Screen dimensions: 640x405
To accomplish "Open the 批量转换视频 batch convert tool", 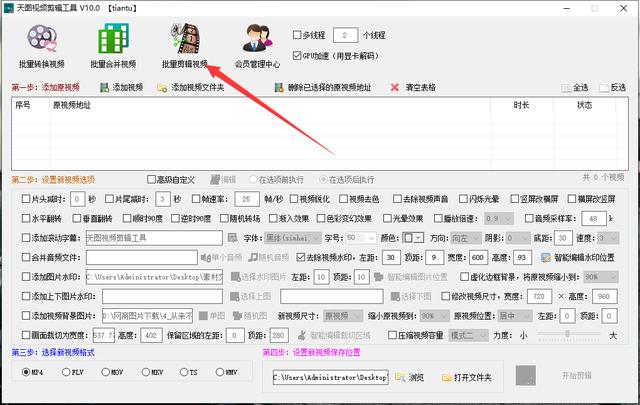I will tap(42, 46).
